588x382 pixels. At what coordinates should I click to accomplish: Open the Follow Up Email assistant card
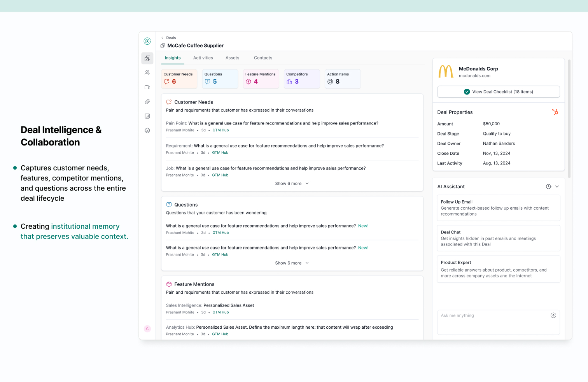499,208
